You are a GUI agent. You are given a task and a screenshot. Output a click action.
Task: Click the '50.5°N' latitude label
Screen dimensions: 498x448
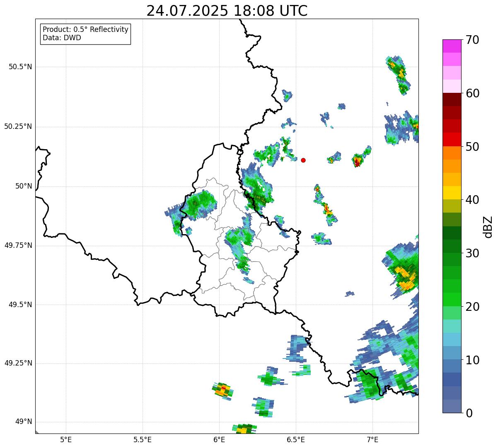click(x=20, y=67)
